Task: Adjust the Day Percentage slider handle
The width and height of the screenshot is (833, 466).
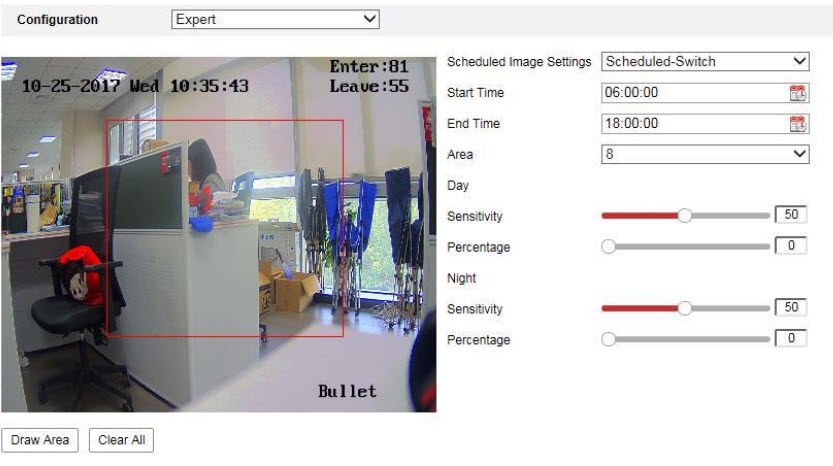Action: 608,247
